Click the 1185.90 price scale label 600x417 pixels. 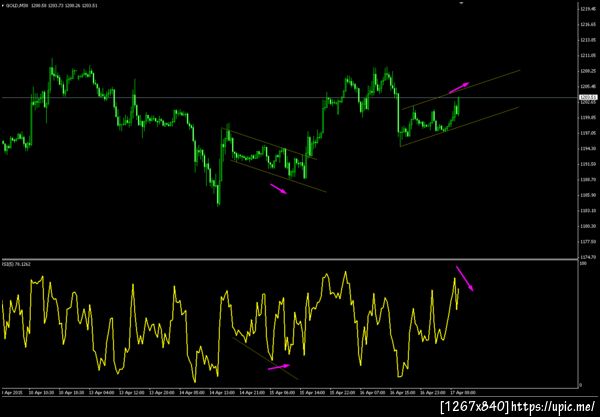[589, 195]
